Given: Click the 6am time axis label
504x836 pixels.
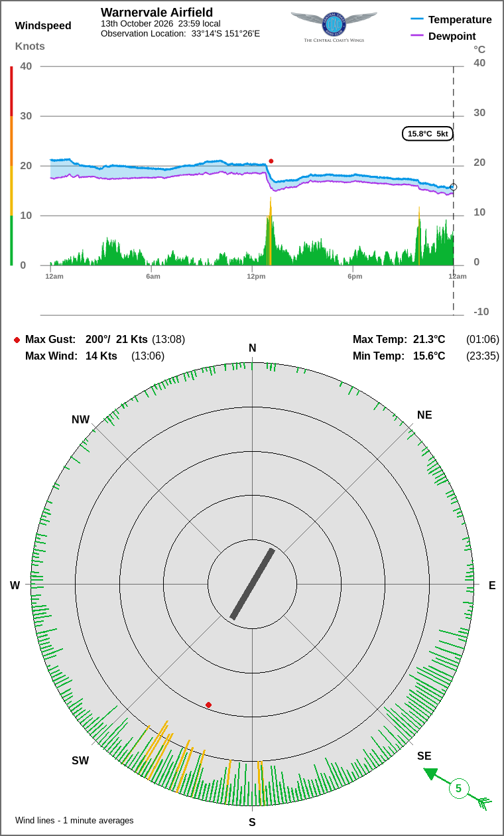Looking at the screenshot, I should (153, 276).
